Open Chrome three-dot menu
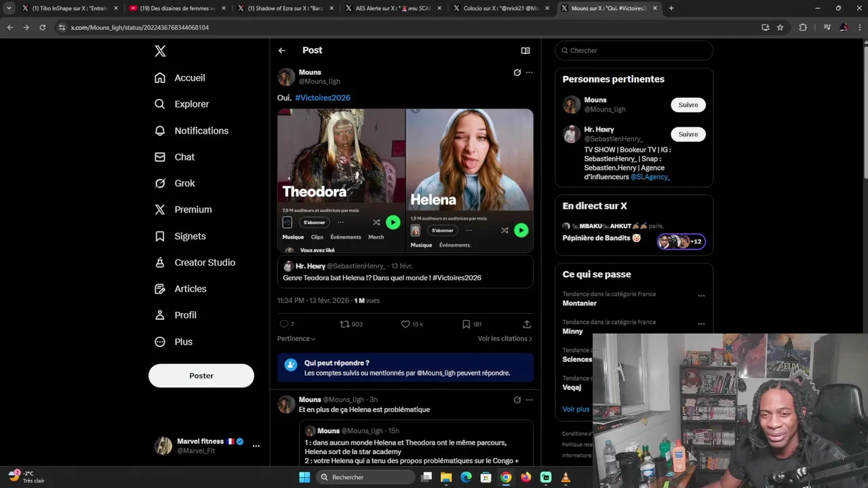Image resolution: width=868 pixels, height=488 pixels. tap(859, 27)
